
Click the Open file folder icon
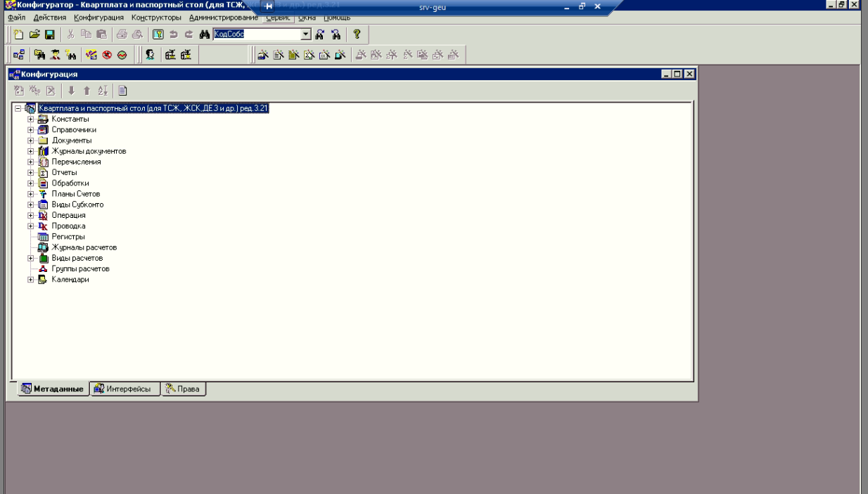click(35, 34)
